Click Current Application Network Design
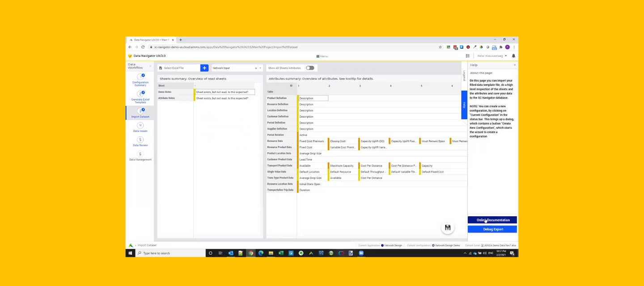644x286 pixels. 380,245
